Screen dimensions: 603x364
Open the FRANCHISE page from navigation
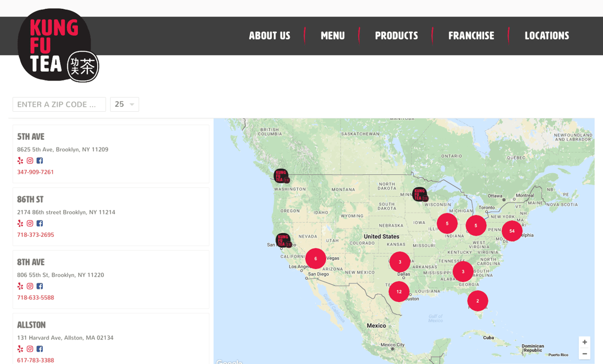tap(471, 36)
